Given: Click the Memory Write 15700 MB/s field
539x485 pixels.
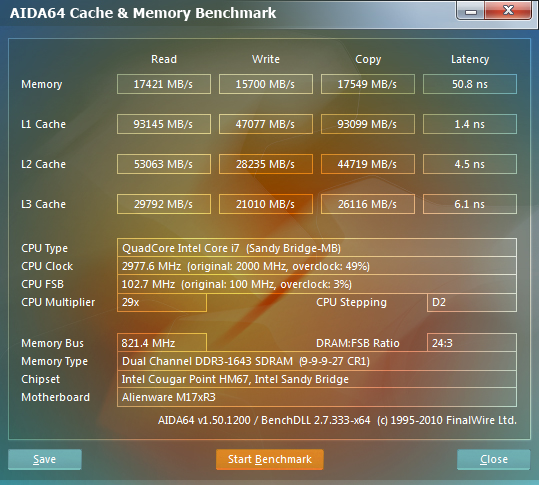Looking at the screenshot, I should (x=266, y=84).
